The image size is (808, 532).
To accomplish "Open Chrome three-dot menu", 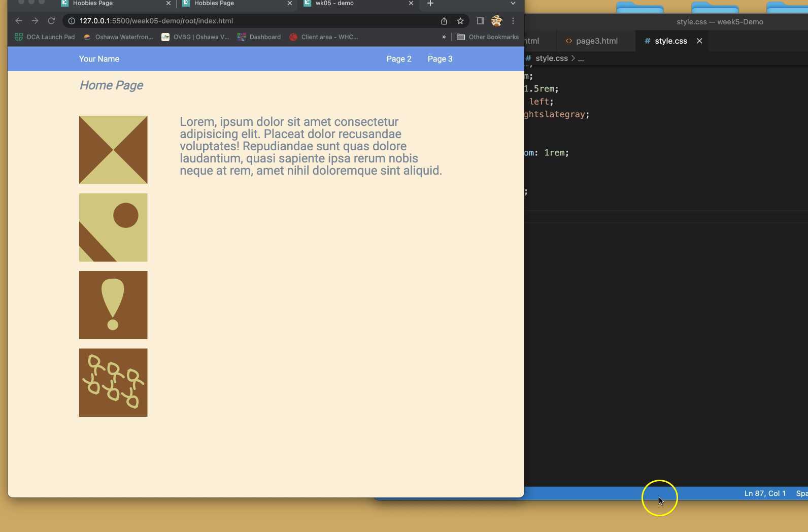I will click(513, 21).
